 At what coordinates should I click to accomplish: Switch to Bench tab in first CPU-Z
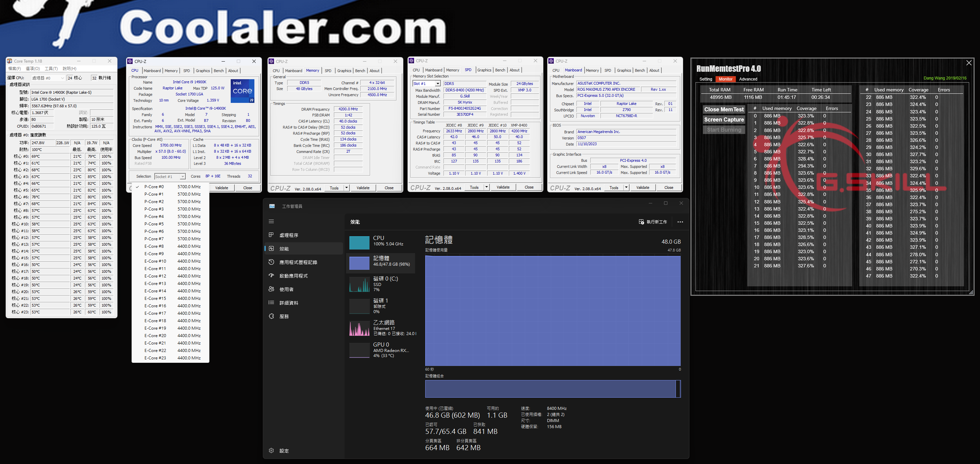click(219, 71)
